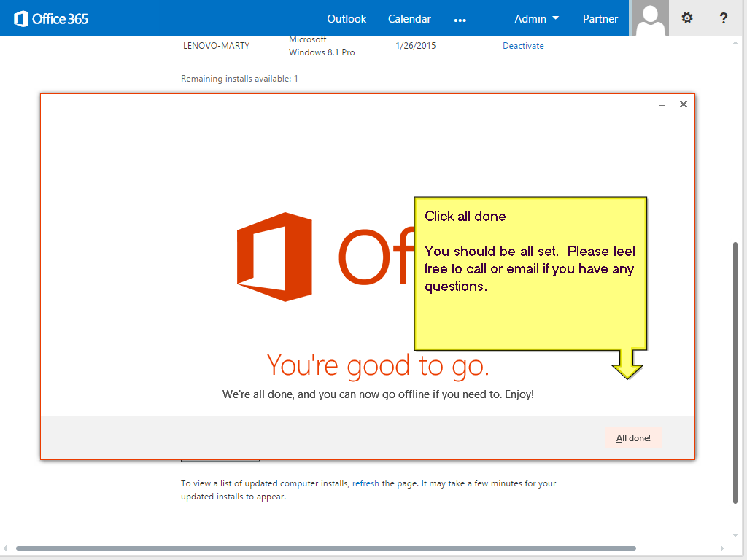This screenshot has width=747, height=560.
Task: Open the Partner page
Action: 600,19
